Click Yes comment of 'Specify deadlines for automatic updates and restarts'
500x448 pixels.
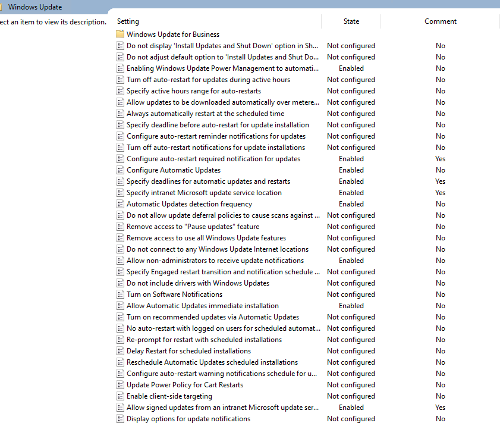441,181
